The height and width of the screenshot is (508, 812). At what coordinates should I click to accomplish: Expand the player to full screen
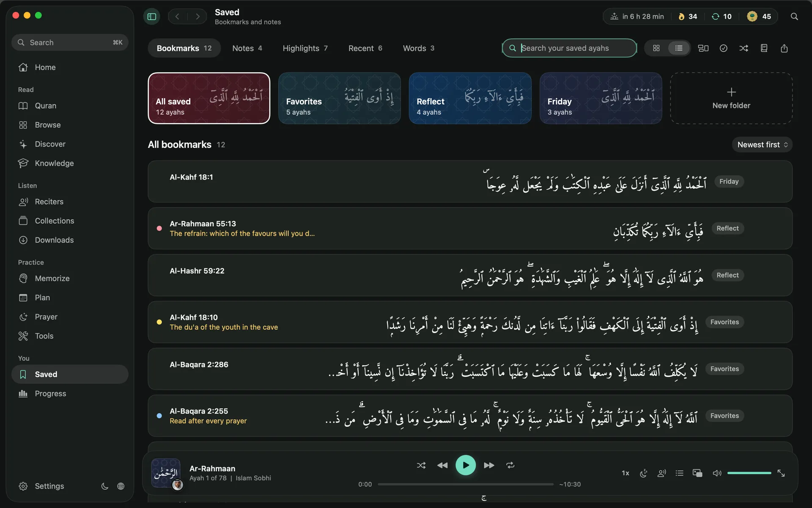point(781,473)
